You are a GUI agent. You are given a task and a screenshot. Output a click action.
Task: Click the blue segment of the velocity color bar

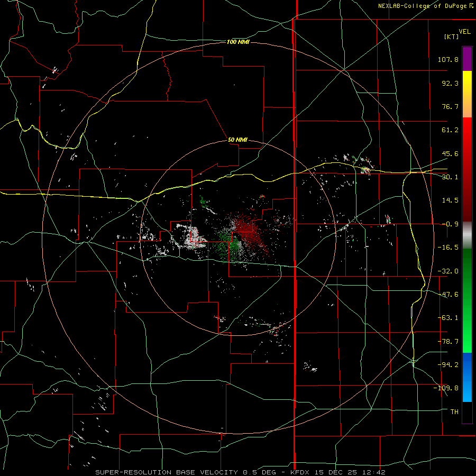pos(467,377)
